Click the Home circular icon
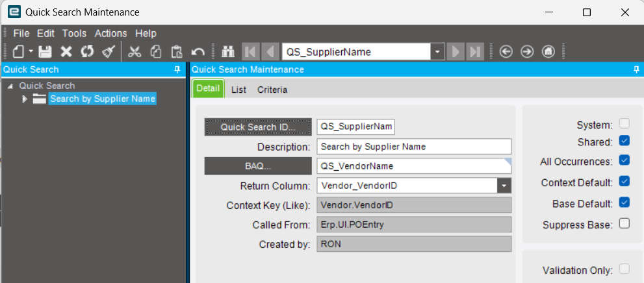The image size is (644, 283). (548, 52)
